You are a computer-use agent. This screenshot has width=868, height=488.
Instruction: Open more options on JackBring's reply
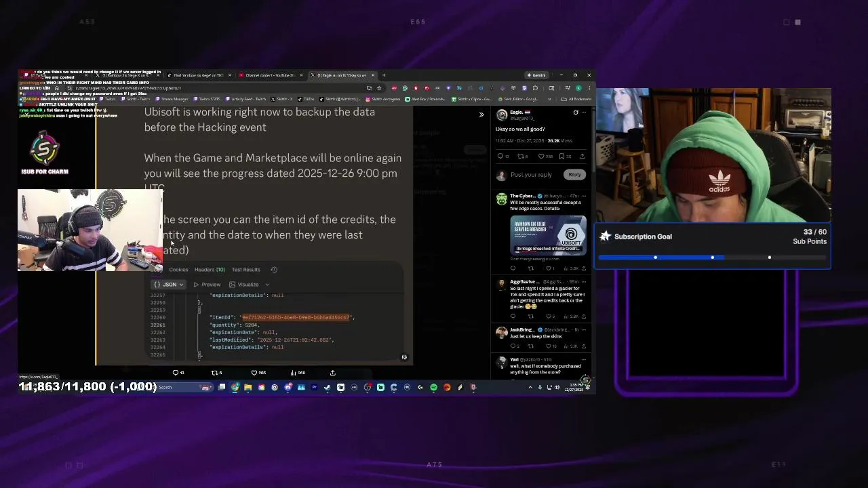pos(584,330)
